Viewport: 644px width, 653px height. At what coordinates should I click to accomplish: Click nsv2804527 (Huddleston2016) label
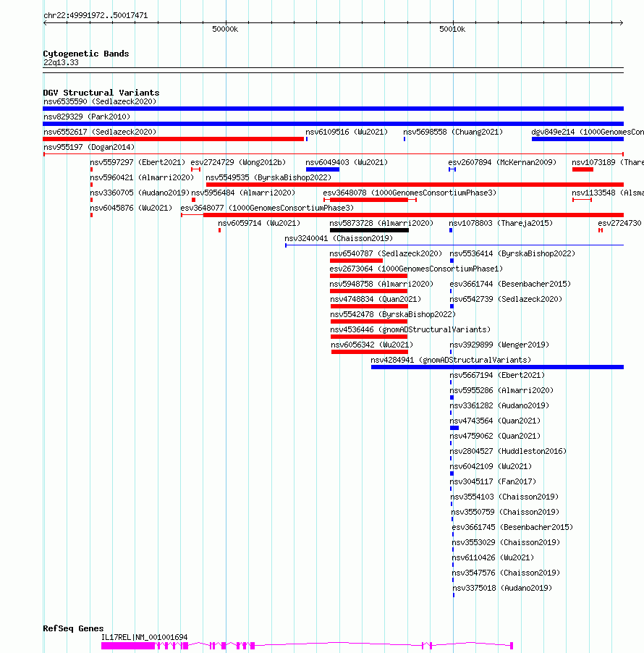(x=508, y=452)
